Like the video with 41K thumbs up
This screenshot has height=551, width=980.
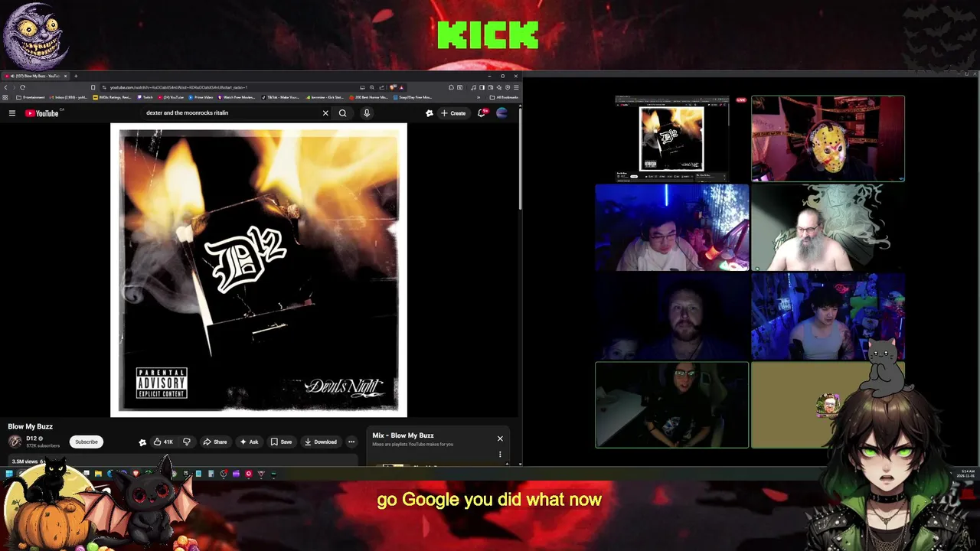click(163, 442)
